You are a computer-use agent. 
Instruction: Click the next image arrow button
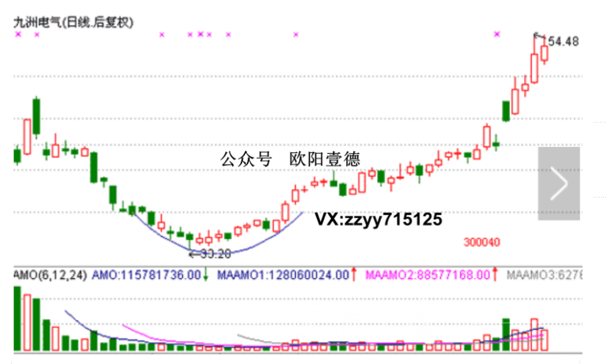(x=559, y=184)
